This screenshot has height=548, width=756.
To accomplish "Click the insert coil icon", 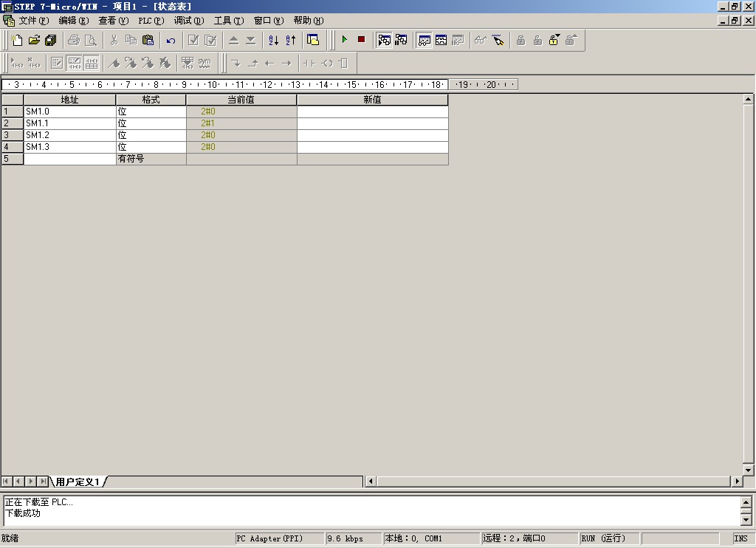I will pos(327,64).
